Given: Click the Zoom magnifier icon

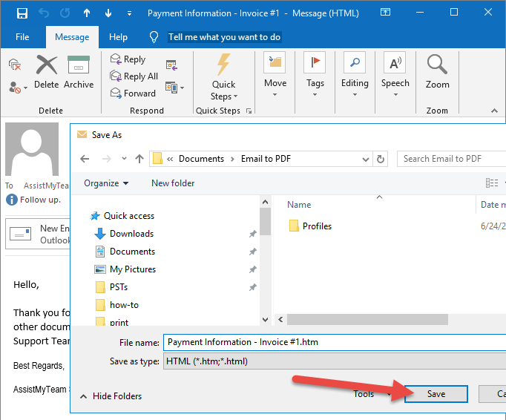Looking at the screenshot, I should 437,65.
